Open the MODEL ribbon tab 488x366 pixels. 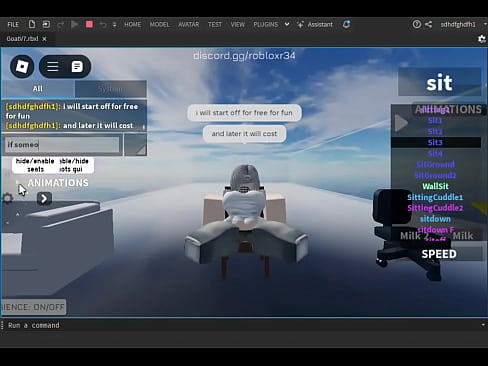[159, 24]
